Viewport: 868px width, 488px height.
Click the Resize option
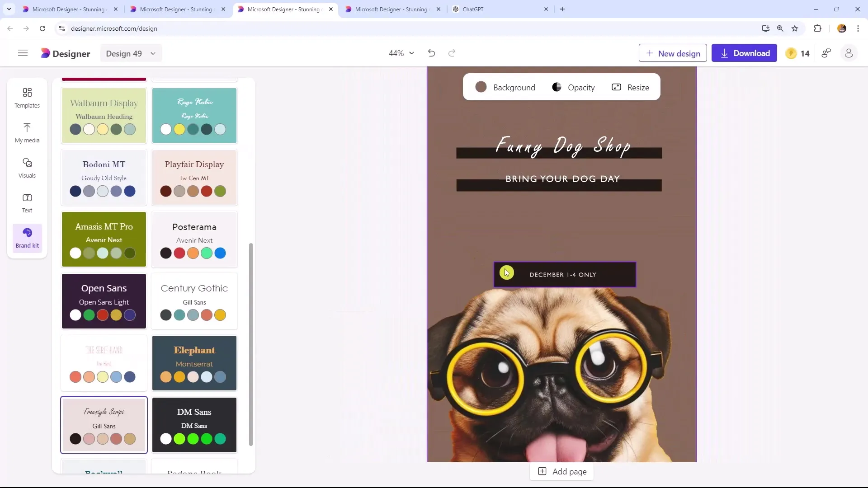click(x=630, y=87)
